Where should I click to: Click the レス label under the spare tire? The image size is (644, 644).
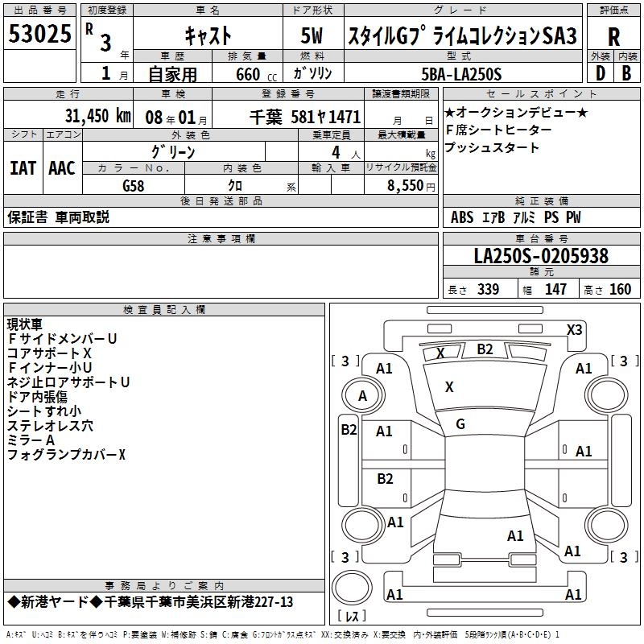click(x=352, y=616)
